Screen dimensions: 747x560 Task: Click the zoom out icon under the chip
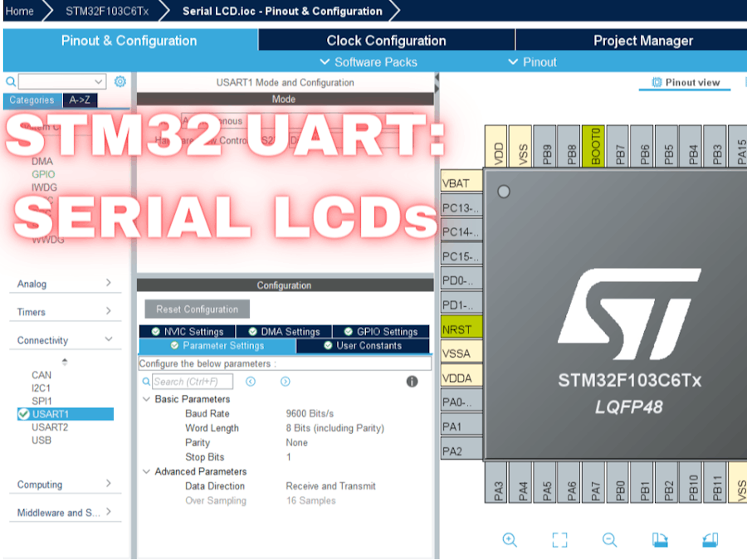(x=609, y=539)
